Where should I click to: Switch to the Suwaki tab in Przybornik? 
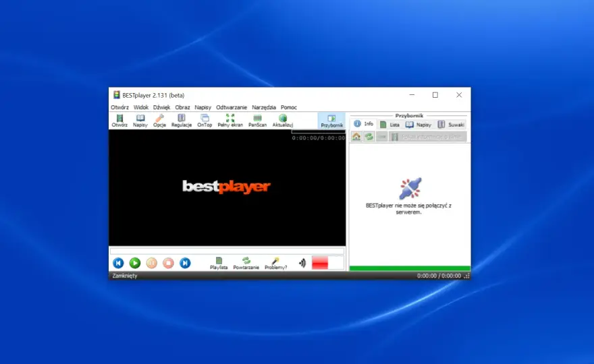(x=451, y=125)
